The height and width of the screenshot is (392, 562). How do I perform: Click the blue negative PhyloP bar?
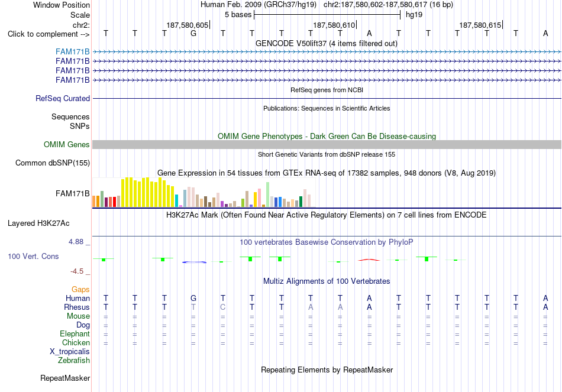point(194,263)
